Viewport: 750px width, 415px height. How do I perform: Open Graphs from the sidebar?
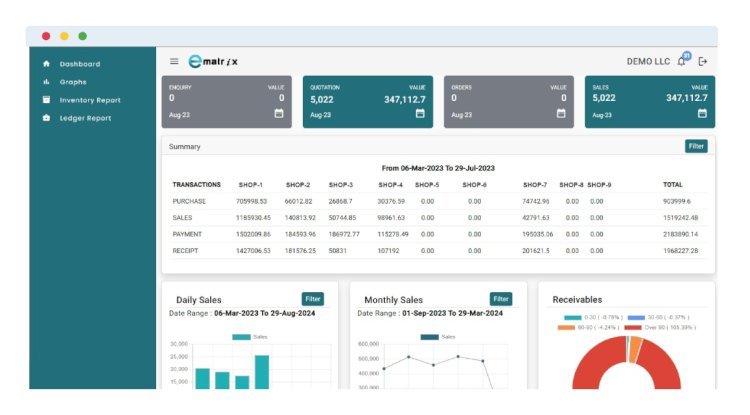pyautogui.click(x=73, y=82)
